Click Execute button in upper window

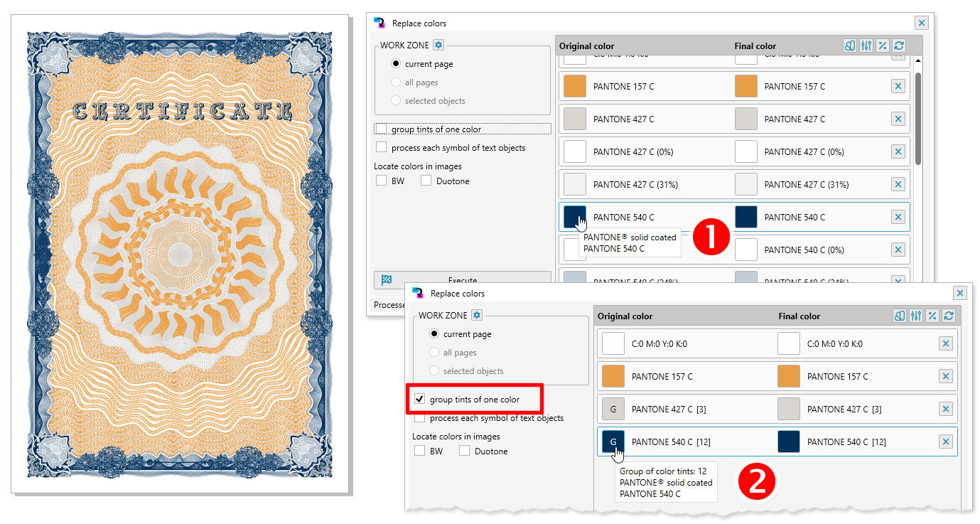point(463,279)
